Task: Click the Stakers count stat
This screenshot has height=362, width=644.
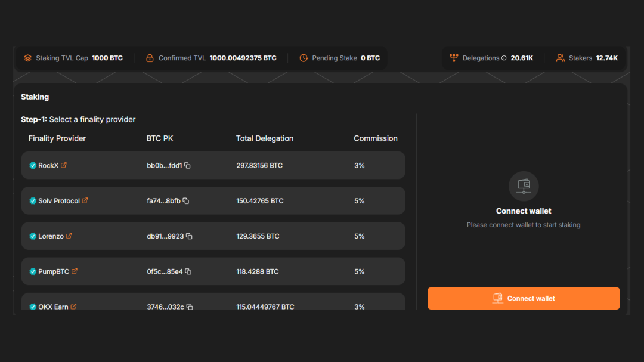Action: pos(587,58)
